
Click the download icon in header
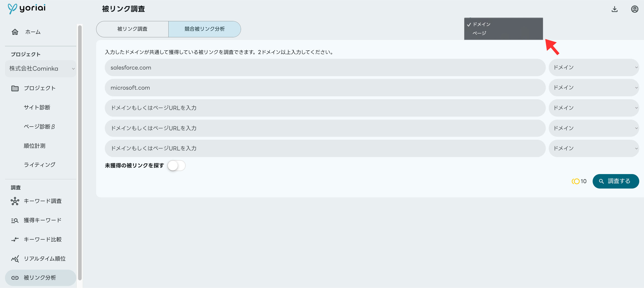pyautogui.click(x=615, y=9)
